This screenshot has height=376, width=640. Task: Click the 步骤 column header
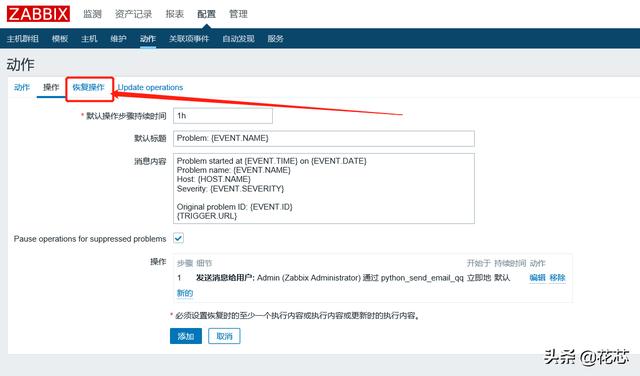coord(185,263)
